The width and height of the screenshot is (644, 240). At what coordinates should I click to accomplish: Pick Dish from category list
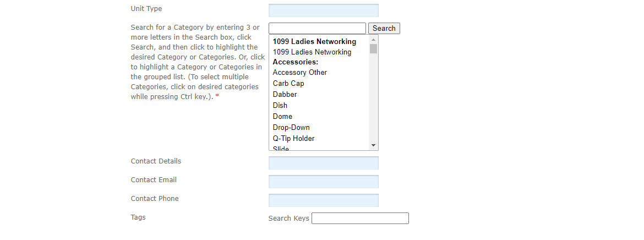point(280,106)
